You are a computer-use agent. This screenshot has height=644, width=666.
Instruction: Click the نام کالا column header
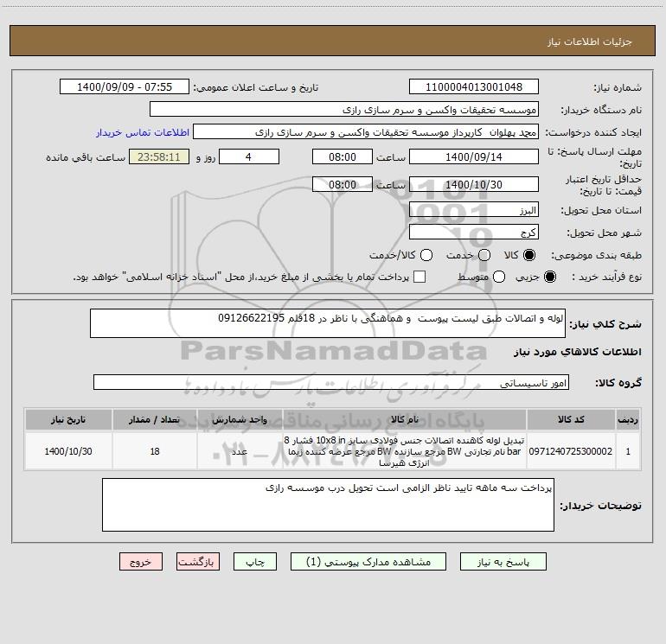(405, 419)
